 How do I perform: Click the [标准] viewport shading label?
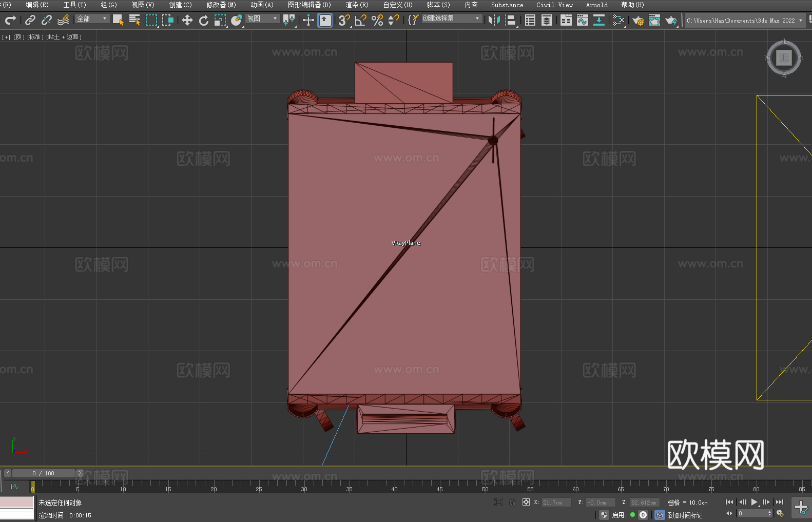pos(35,37)
